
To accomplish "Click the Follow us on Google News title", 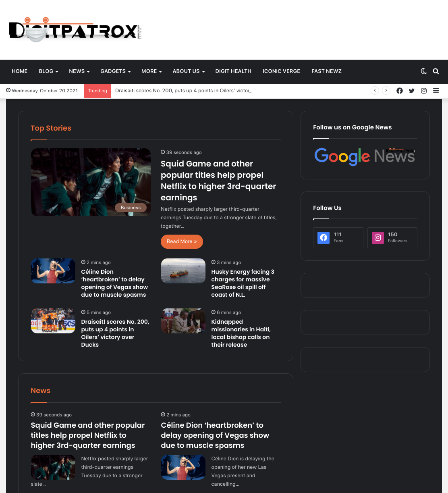I will coord(353,127).
